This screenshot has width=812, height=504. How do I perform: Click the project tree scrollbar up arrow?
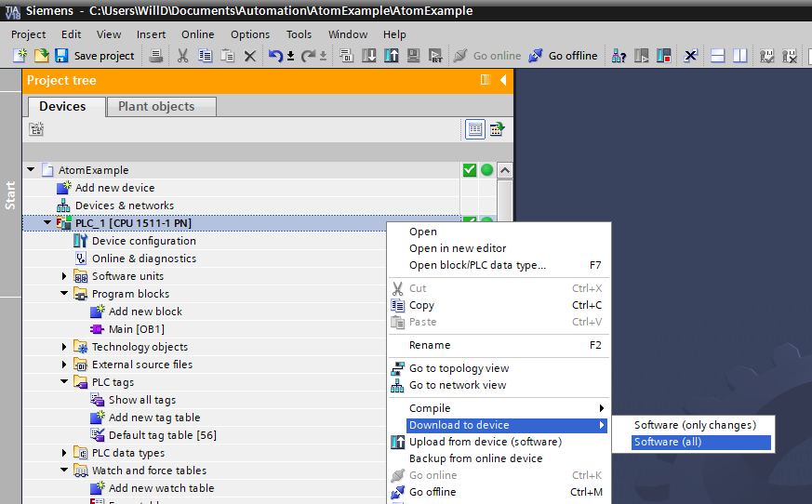pyautogui.click(x=504, y=170)
